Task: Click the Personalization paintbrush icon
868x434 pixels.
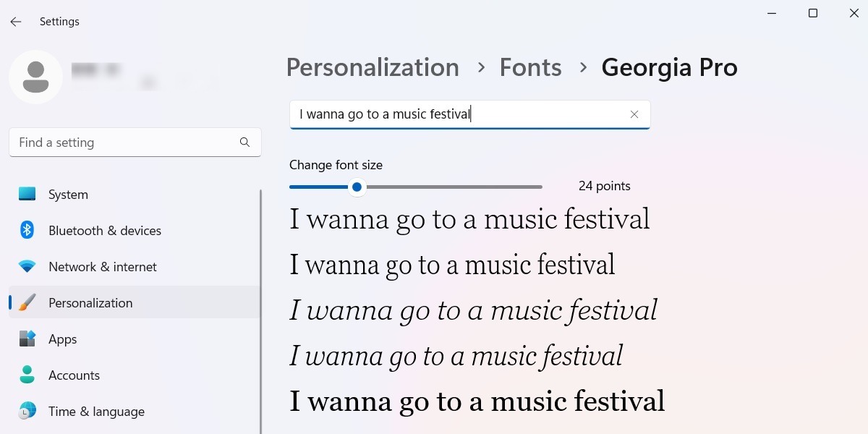Action: [x=27, y=302]
